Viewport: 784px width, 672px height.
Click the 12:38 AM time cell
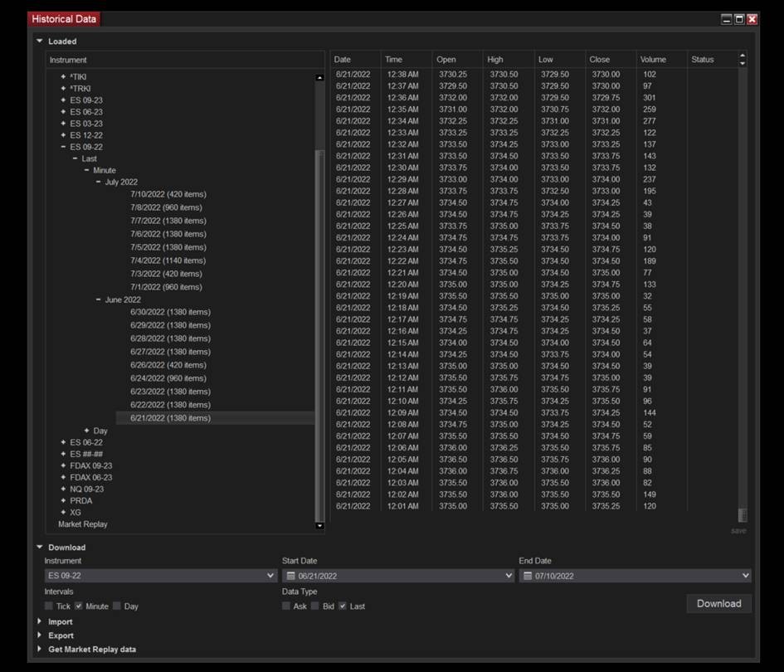pos(403,74)
